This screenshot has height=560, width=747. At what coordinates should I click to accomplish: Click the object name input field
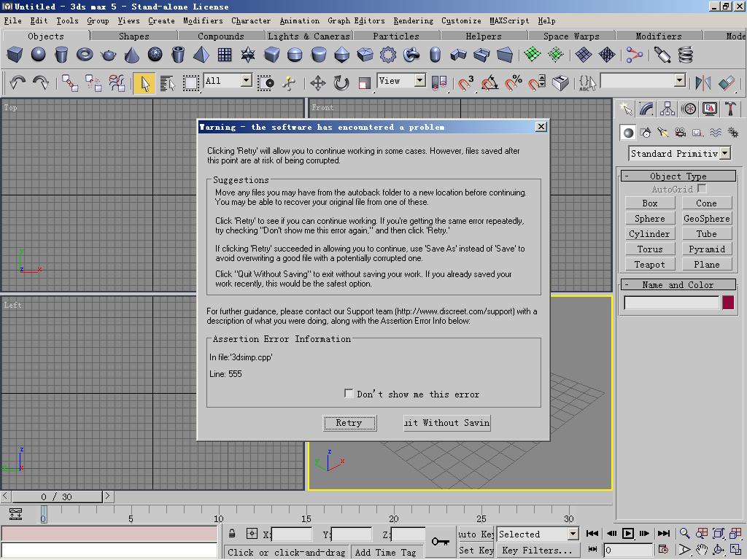tap(671, 303)
